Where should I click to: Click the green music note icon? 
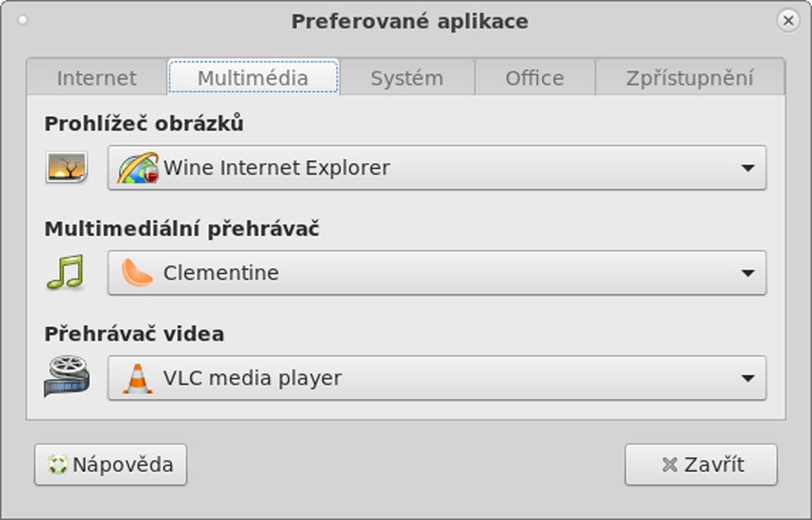pos(65,272)
